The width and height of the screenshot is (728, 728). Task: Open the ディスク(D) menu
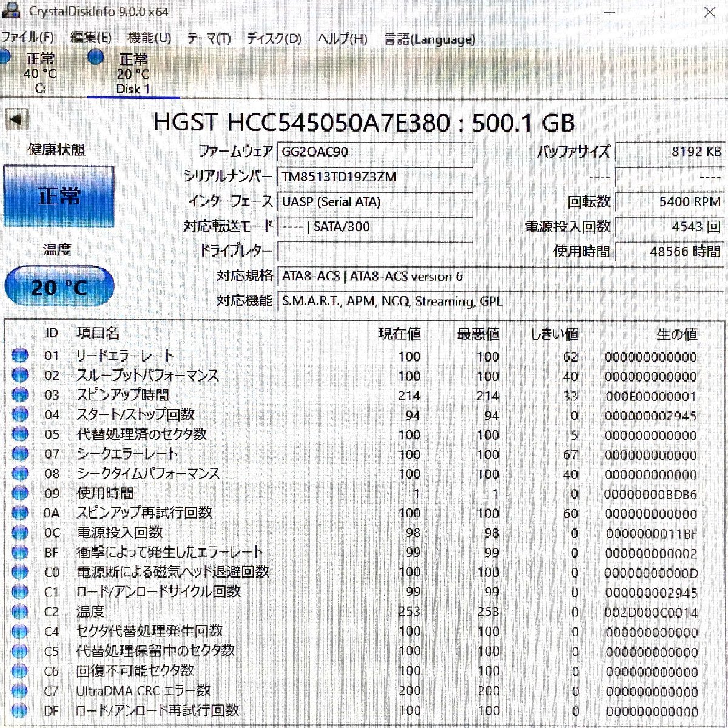coord(274,39)
